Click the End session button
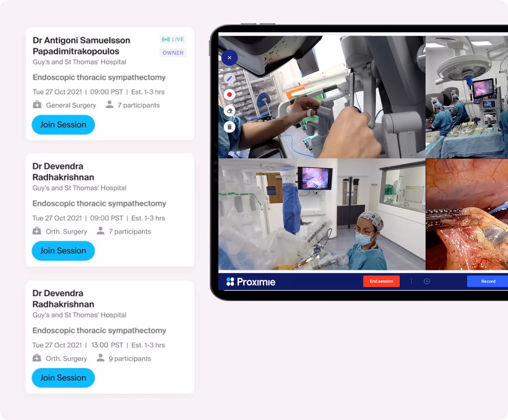Viewport: 508px width, 420px height. [381, 281]
